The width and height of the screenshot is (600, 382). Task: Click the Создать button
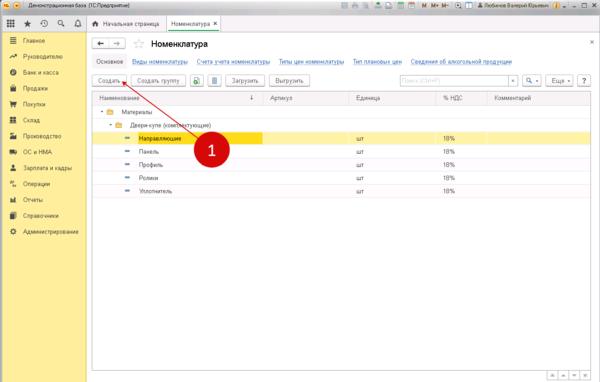click(x=109, y=81)
